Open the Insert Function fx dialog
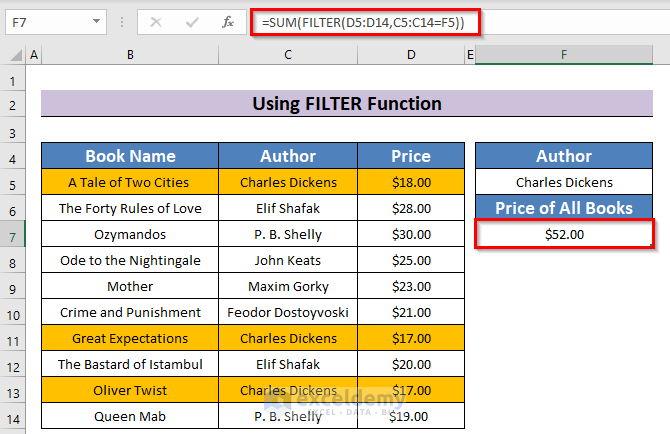Image resolution: width=670 pixels, height=434 pixels. point(227,21)
